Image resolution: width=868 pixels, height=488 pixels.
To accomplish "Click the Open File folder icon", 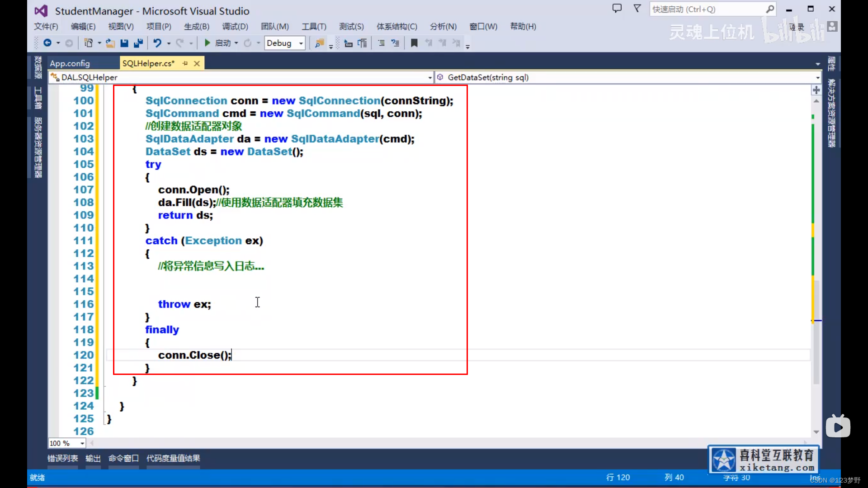I will [110, 43].
